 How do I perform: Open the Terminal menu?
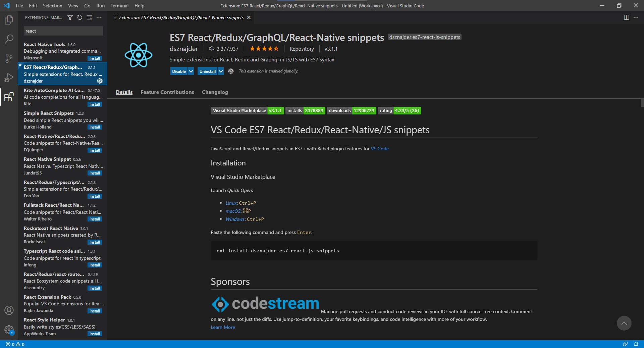[x=119, y=6]
